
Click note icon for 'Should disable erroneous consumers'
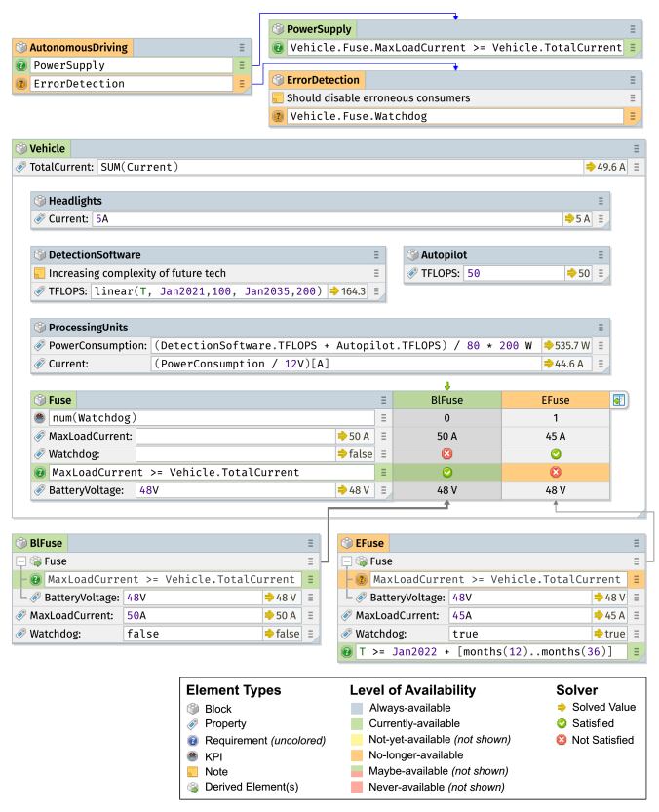pyautogui.click(x=278, y=97)
